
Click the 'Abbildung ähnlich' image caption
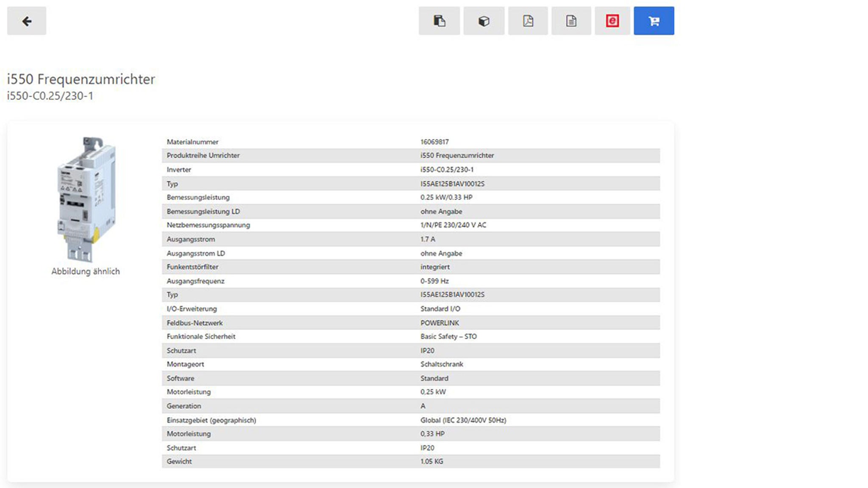point(86,271)
